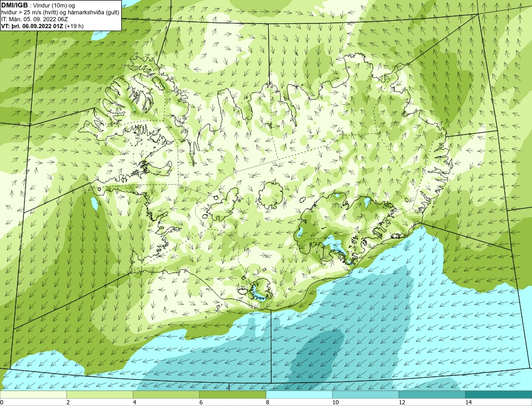Click the legend label '12'
The height and width of the screenshot is (406, 532).
coord(402,402)
